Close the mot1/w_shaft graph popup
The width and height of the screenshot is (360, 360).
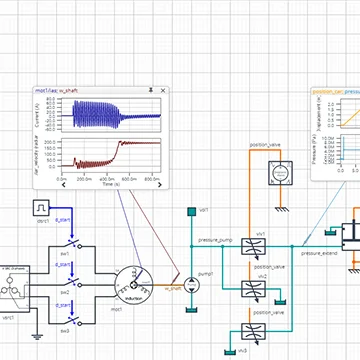click(x=163, y=90)
